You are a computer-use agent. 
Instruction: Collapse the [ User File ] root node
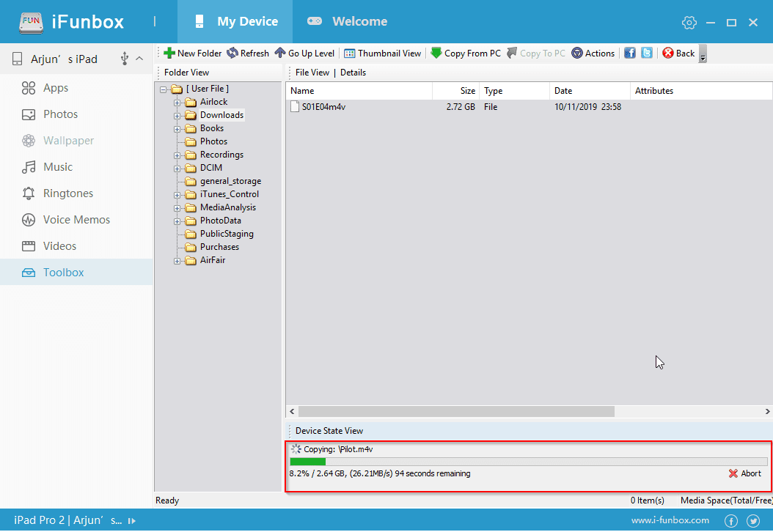pos(163,89)
